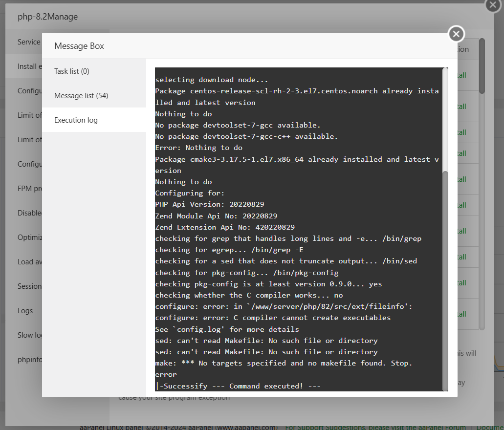Click 'selecting download node...' log line
504x430 pixels.
point(212,79)
